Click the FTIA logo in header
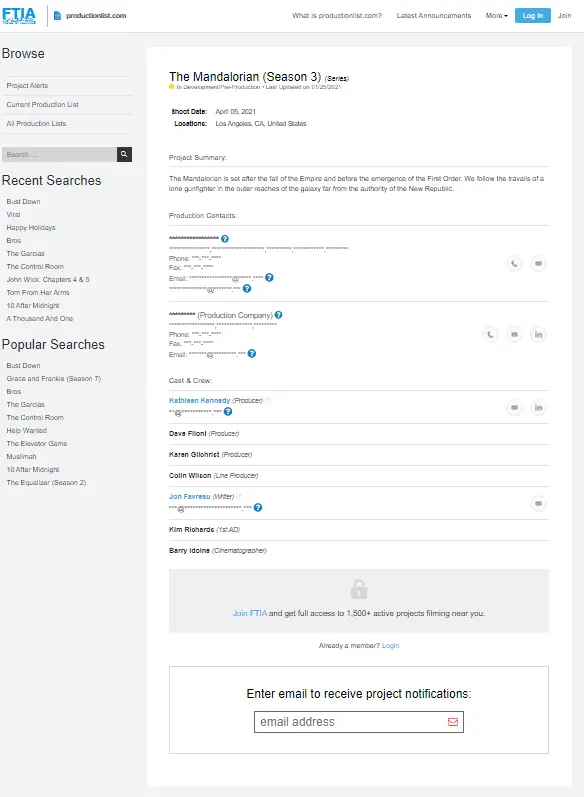Viewport: 584px width, 797px height. [19, 16]
